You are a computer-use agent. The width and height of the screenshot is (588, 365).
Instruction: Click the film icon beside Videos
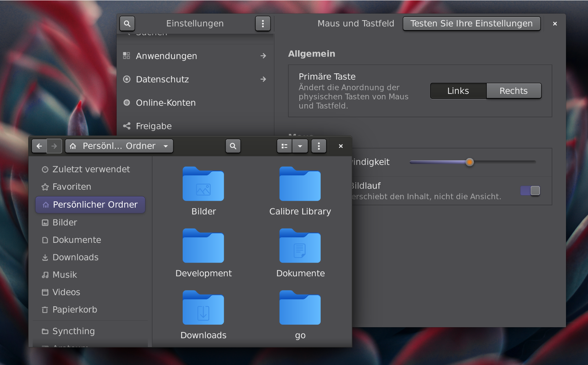pos(45,292)
